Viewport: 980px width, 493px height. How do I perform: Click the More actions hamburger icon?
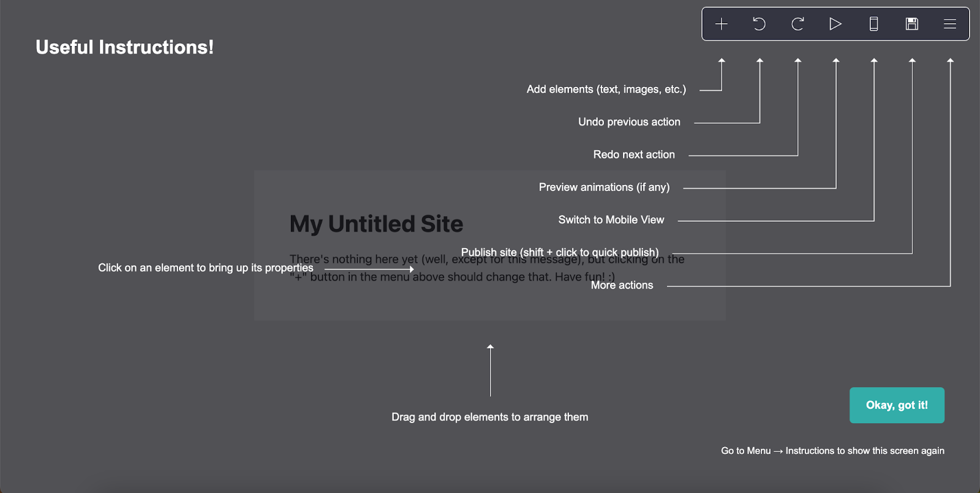pyautogui.click(x=949, y=24)
